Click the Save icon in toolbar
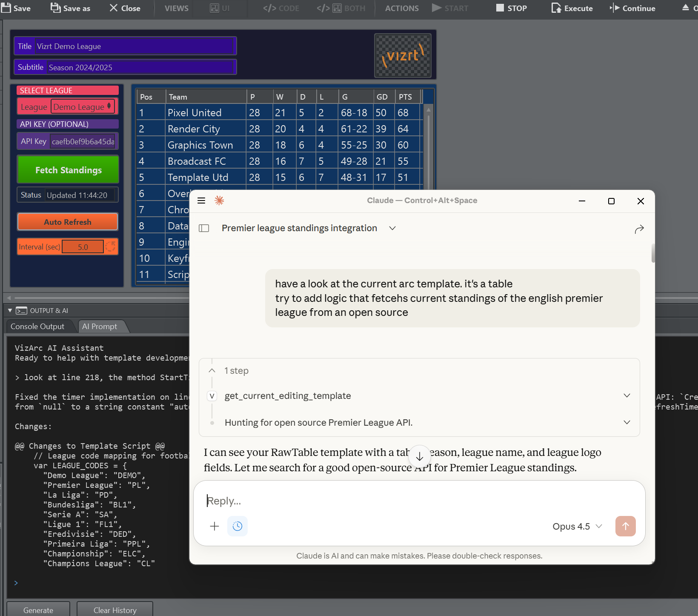This screenshot has height=616, width=698. coord(6,8)
